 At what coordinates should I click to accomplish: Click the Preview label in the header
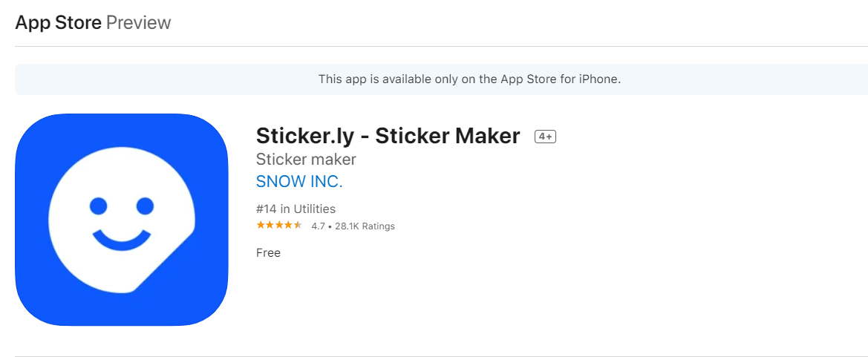[x=138, y=23]
